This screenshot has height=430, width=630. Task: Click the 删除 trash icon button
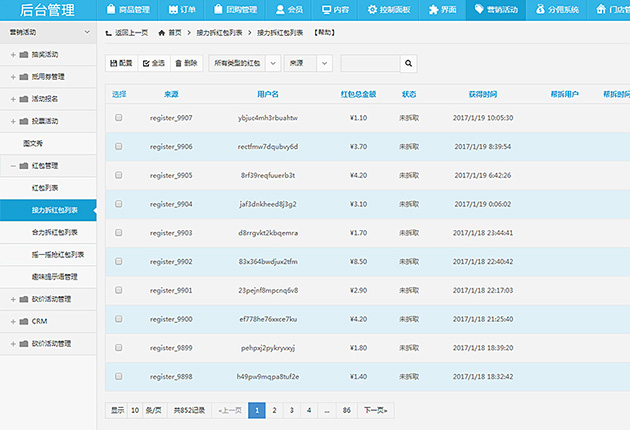click(x=186, y=63)
